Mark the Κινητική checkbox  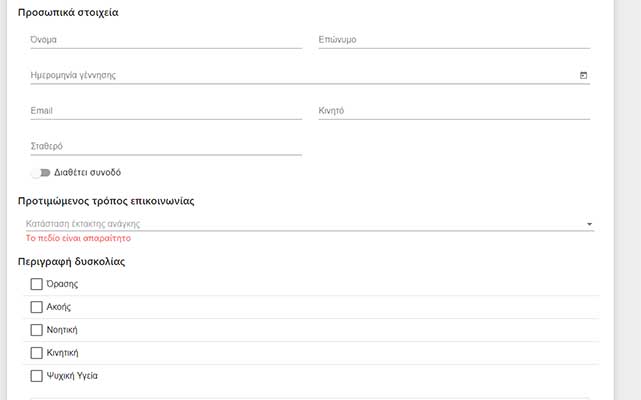coord(37,353)
